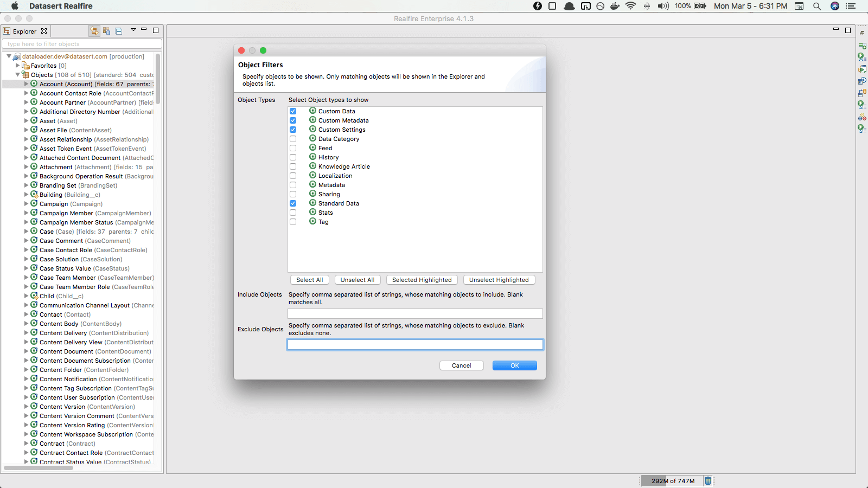Click the notepad with play icon in right sidebar
Viewport: 868px width, 488px height.
[x=862, y=69]
